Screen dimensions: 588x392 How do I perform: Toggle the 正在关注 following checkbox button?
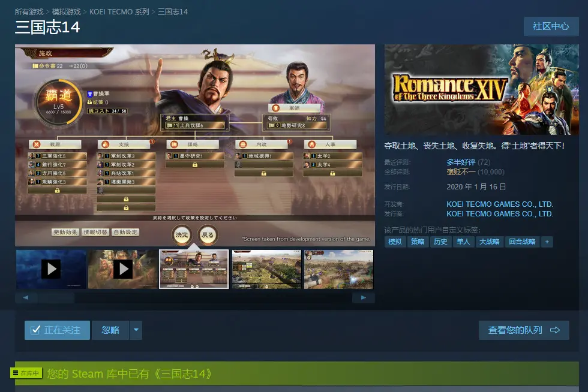point(57,330)
